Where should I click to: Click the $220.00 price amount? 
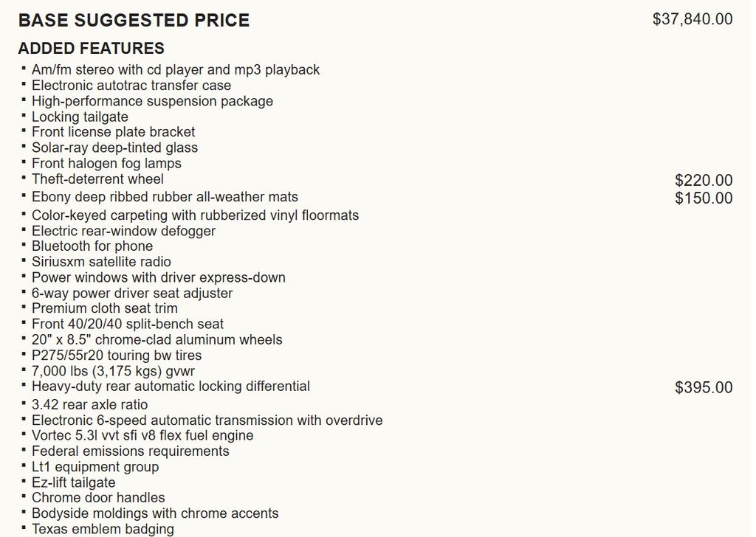click(x=704, y=180)
